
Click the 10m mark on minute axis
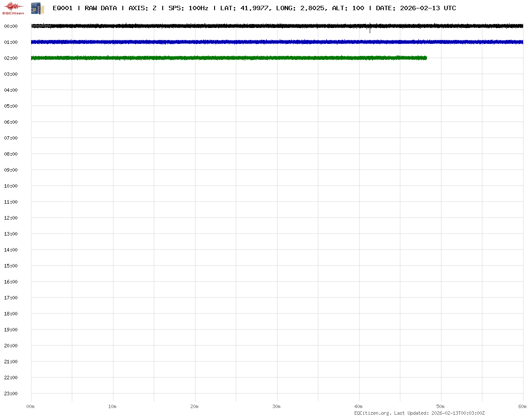[x=113, y=406]
